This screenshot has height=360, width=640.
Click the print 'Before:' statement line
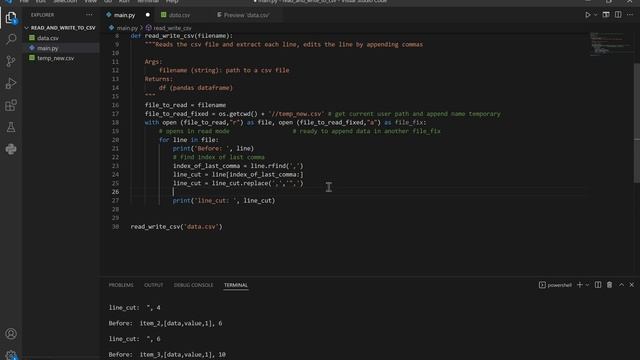pyautogui.click(x=213, y=149)
